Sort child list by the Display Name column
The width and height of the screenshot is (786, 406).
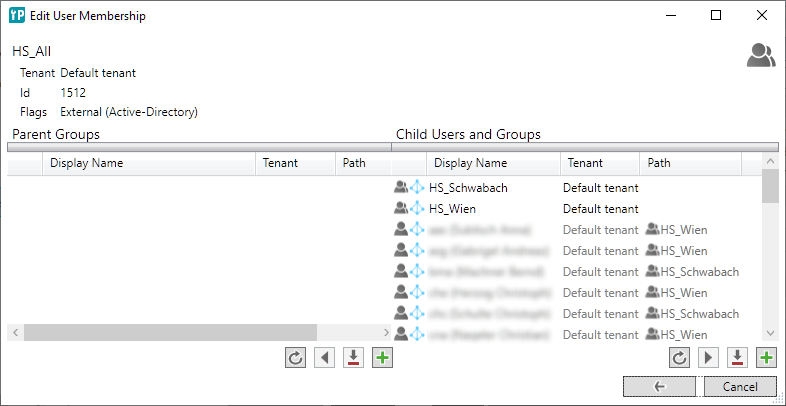(x=493, y=163)
